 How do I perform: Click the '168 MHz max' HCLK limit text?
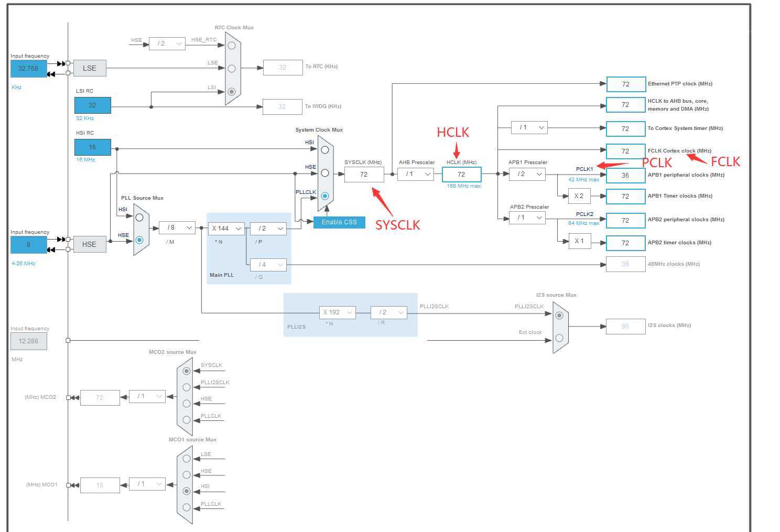click(464, 186)
